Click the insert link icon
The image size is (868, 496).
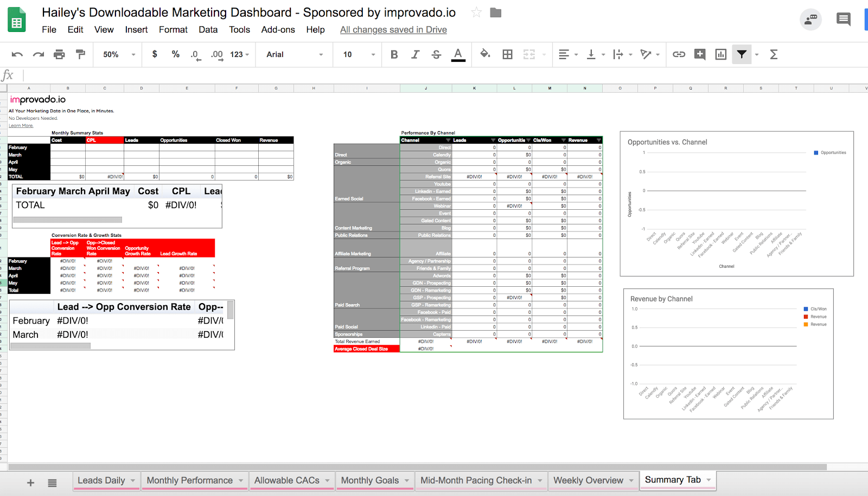pos(679,54)
